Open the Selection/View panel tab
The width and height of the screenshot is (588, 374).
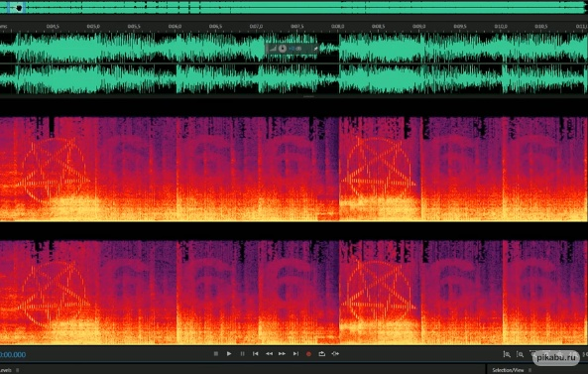tap(508, 370)
